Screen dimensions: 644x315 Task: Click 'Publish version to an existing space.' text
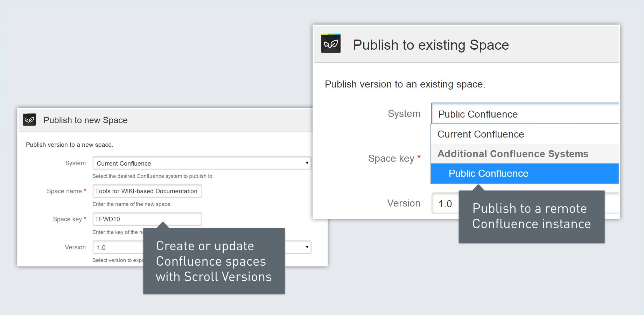tap(405, 84)
